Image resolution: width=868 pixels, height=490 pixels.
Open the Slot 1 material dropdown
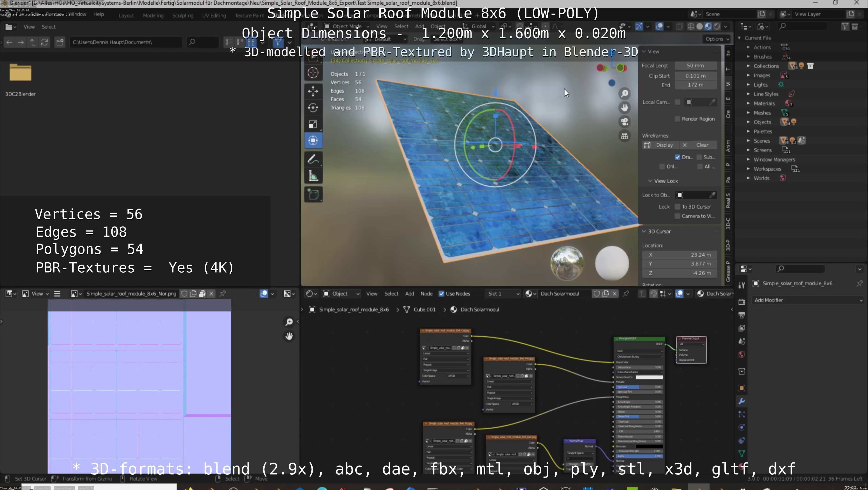tap(503, 294)
